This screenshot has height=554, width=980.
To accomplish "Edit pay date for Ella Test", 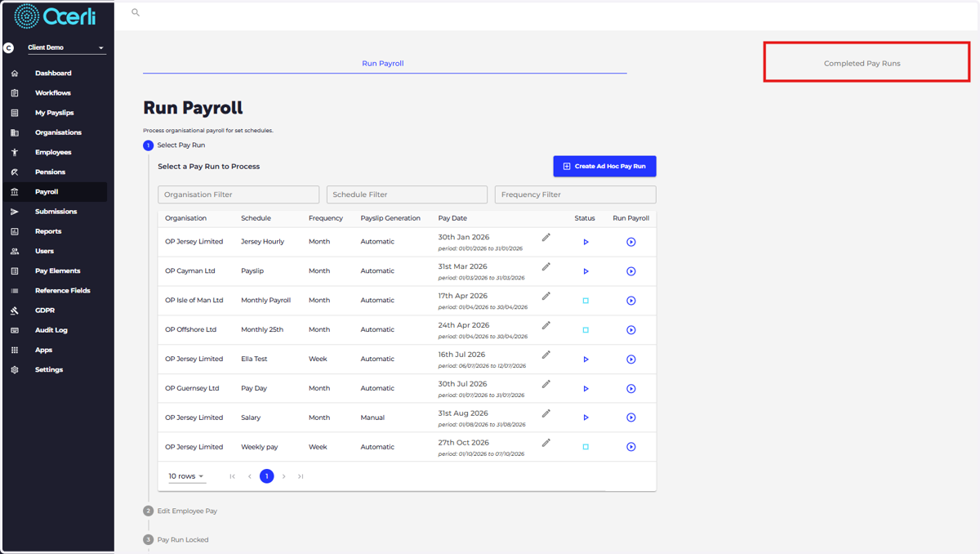I will tap(546, 355).
